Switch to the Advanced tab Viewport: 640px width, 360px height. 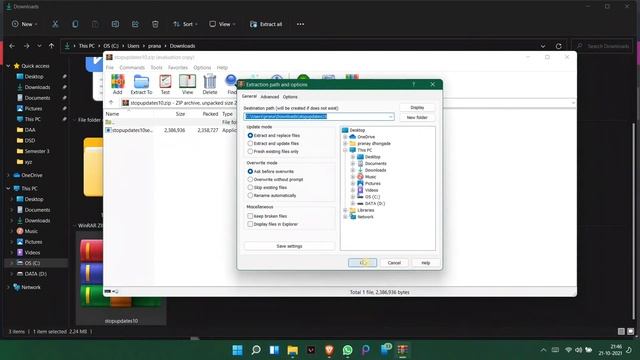point(270,97)
